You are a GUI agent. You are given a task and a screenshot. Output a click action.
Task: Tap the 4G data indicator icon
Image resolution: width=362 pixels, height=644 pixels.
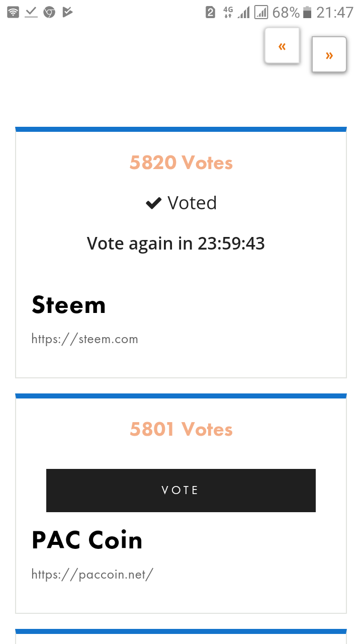(x=228, y=12)
